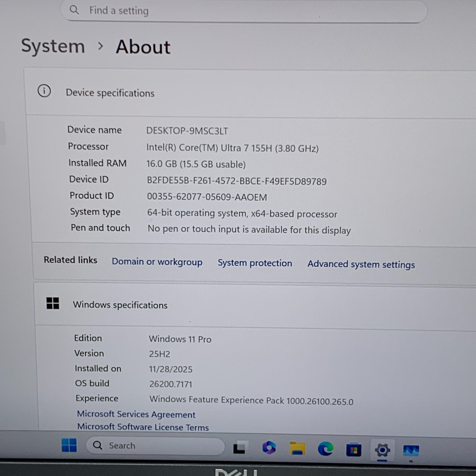The width and height of the screenshot is (476, 476).
Task: Open Domain or workgroup link
Action: pos(157,262)
